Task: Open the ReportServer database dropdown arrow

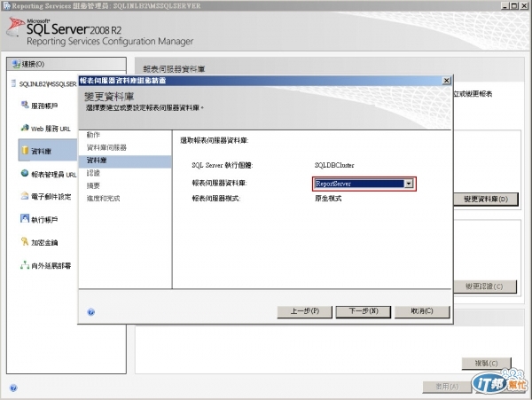Action: click(x=409, y=184)
